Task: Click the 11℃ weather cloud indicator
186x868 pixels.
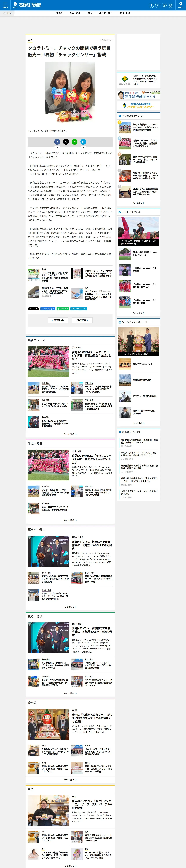Action: [7, 13]
